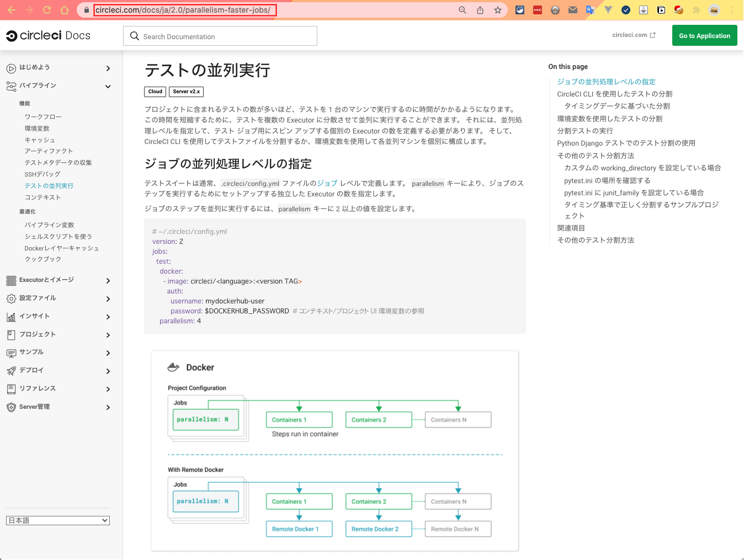Viewport: 744px width, 560px height.
Task: Jump to 分割テストの実行
Action: click(585, 131)
